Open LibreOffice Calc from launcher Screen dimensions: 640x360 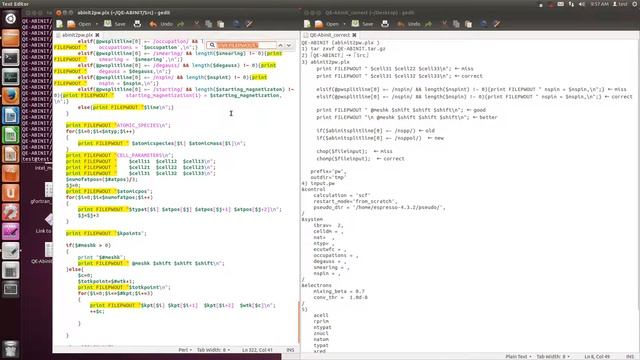tap(10, 135)
